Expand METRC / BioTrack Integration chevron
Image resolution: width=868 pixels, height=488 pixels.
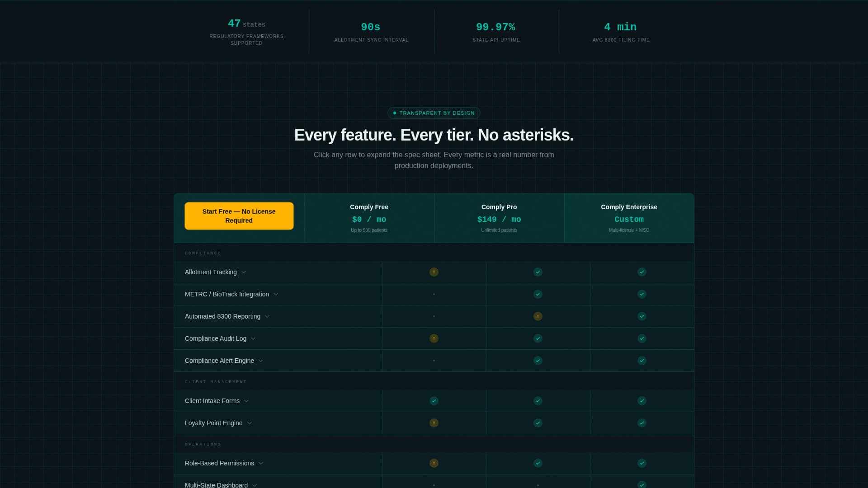pos(276,294)
